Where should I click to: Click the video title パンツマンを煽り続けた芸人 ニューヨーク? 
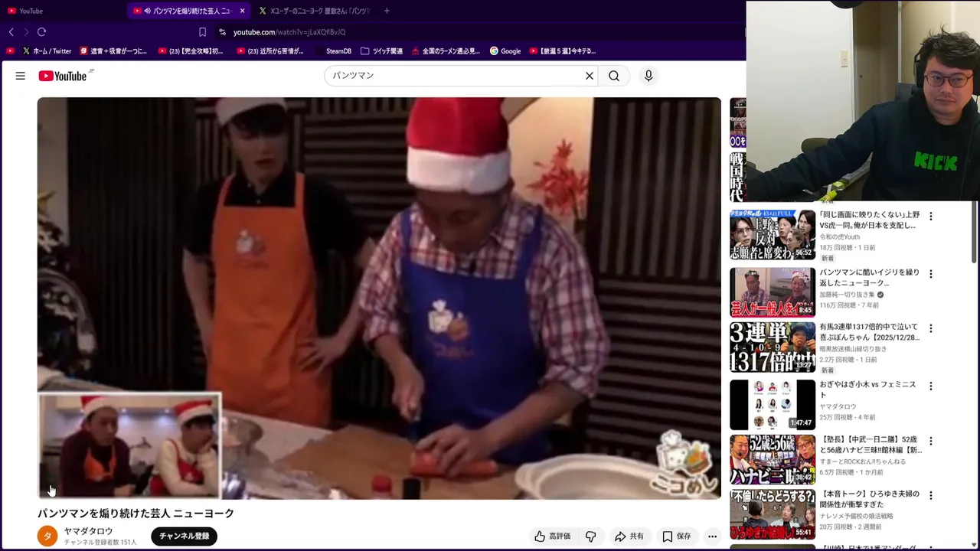[136, 514]
